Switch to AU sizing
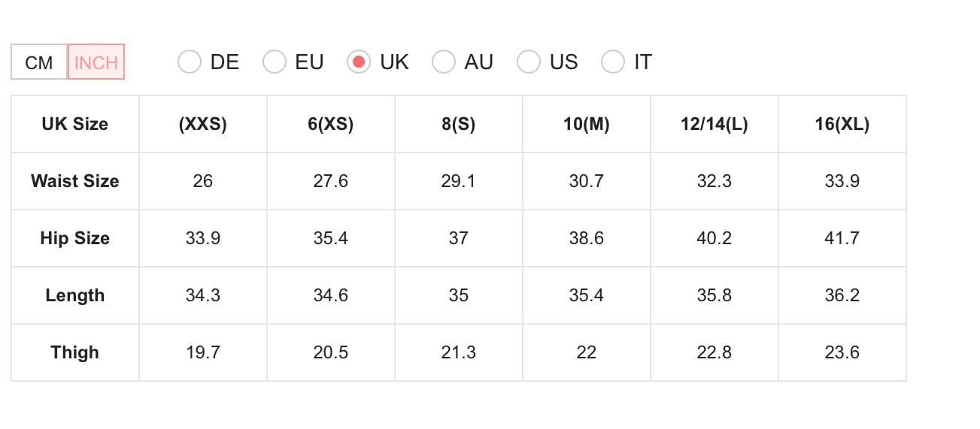Screen dimensions: 980x429 point(444,62)
